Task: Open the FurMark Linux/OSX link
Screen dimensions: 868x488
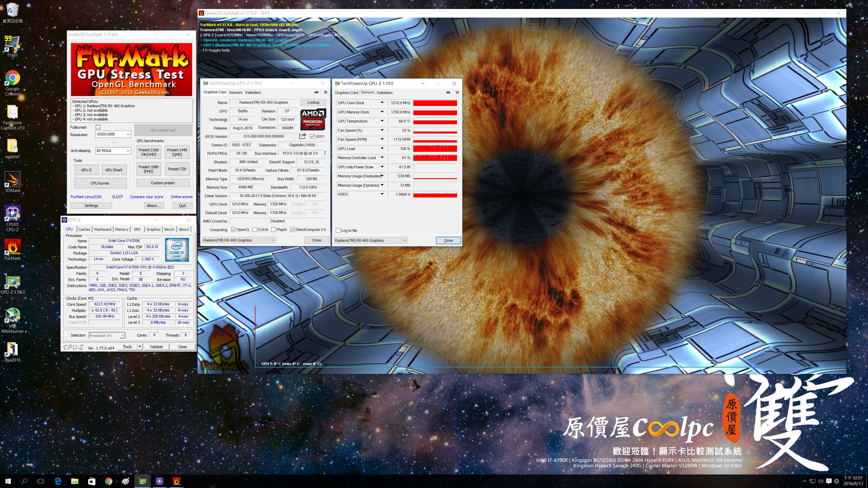Action: click(x=86, y=197)
